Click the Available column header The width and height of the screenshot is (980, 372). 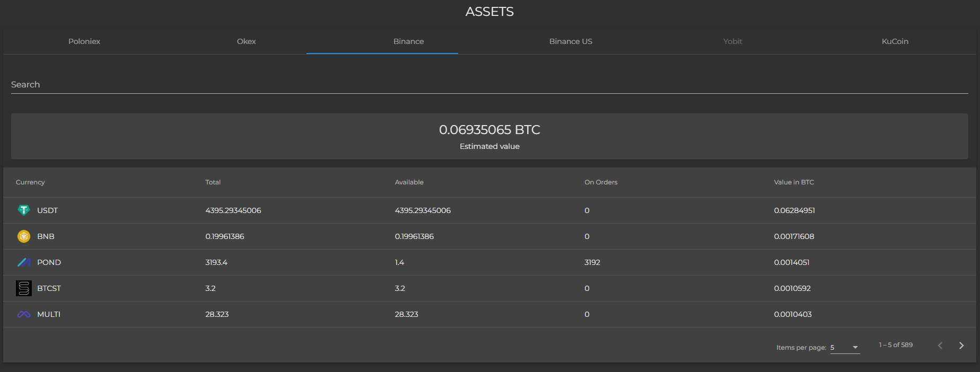pos(409,182)
